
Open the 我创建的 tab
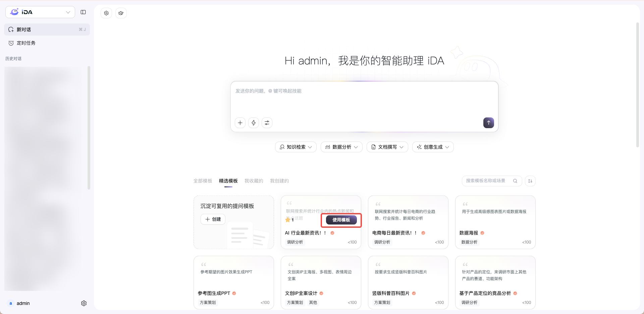pyautogui.click(x=279, y=181)
